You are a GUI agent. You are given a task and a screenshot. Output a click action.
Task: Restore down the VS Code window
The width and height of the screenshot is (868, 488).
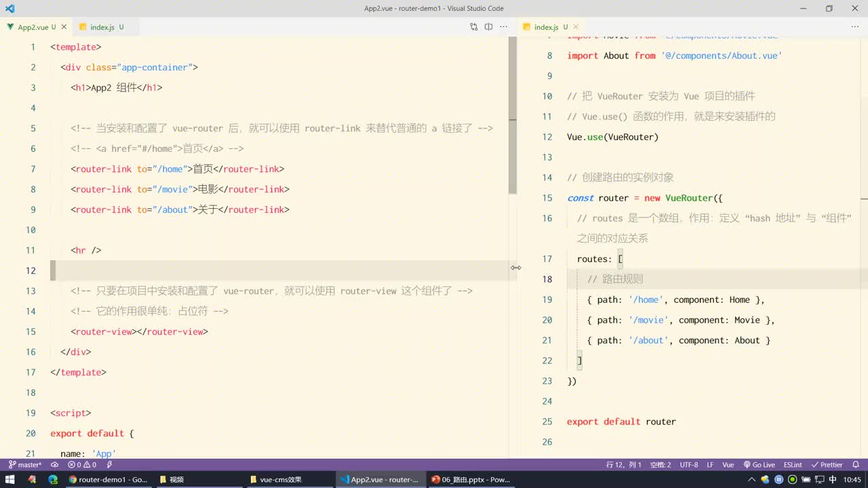829,8
